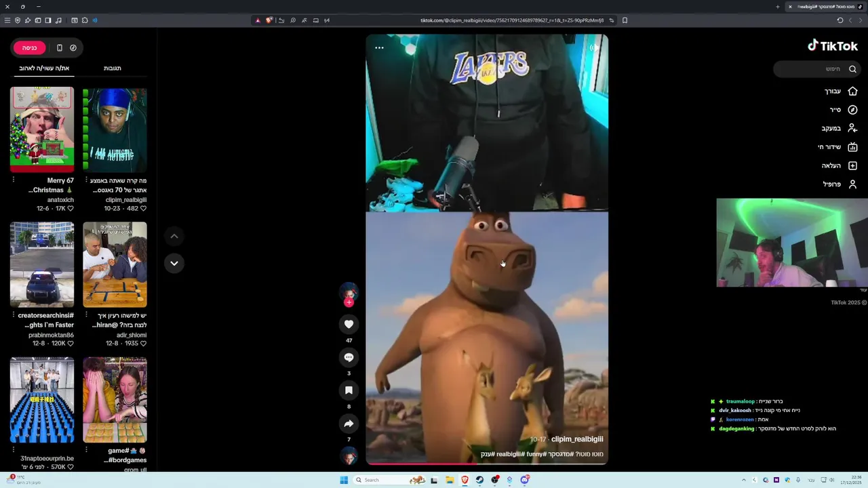
Task: Open video comments bubble icon
Action: (349, 357)
